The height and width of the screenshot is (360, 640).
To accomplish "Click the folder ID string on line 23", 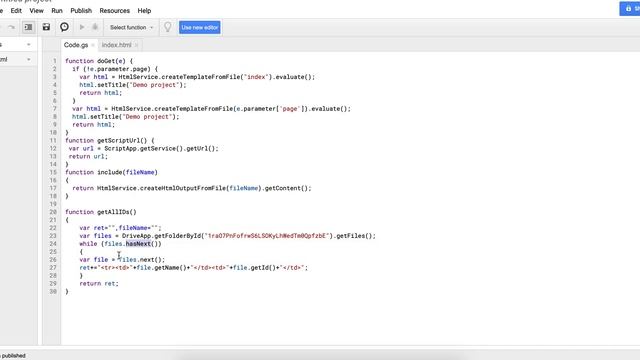I will tap(267, 236).
